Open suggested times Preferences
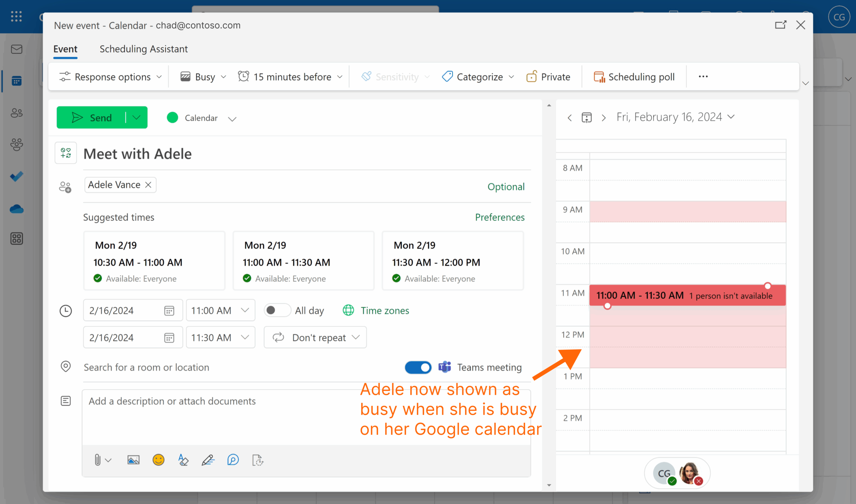This screenshot has height=504, width=856. click(x=500, y=217)
